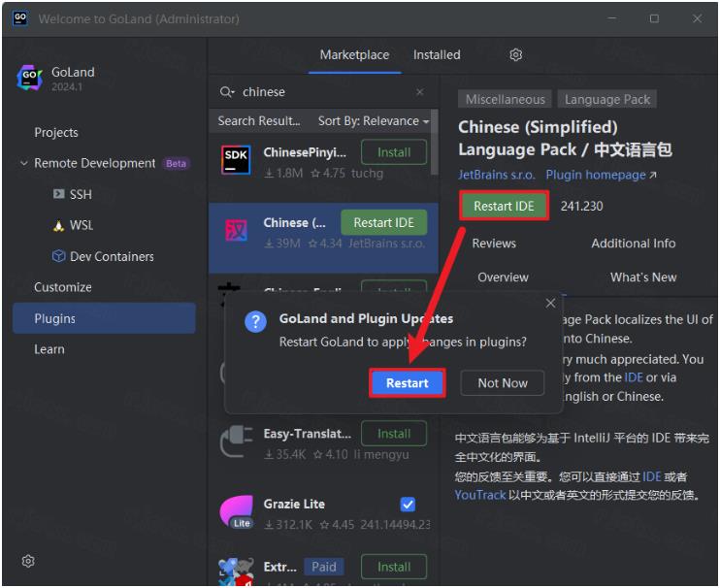
Task: Click Restart IDE in Chinese list row
Action: point(384,222)
